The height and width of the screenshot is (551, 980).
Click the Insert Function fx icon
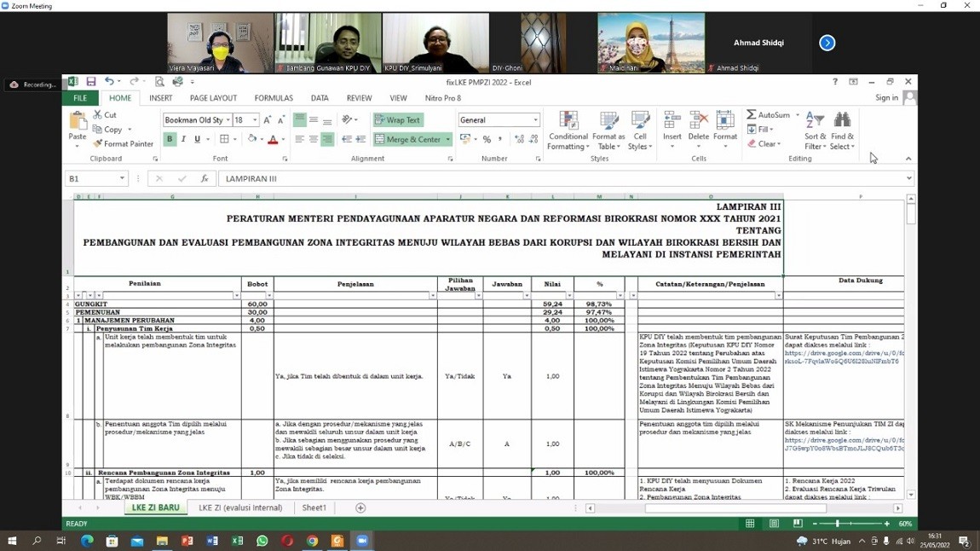pyautogui.click(x=205, y=179)
